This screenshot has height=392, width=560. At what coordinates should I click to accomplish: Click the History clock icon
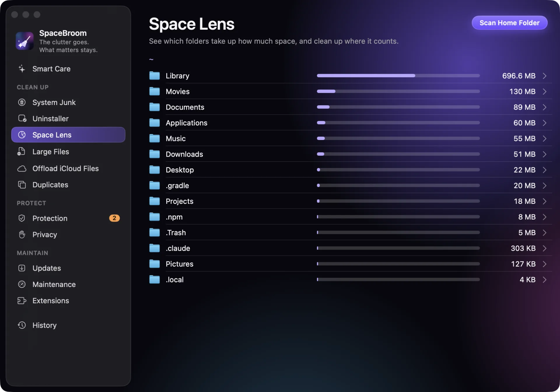coord(22,325)
